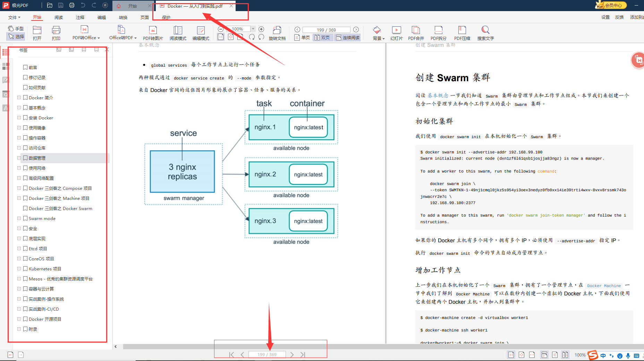Check the 数据管理 bookmark checkbox
Viewport: 644px width, 361px height.
tap(25, 158)
